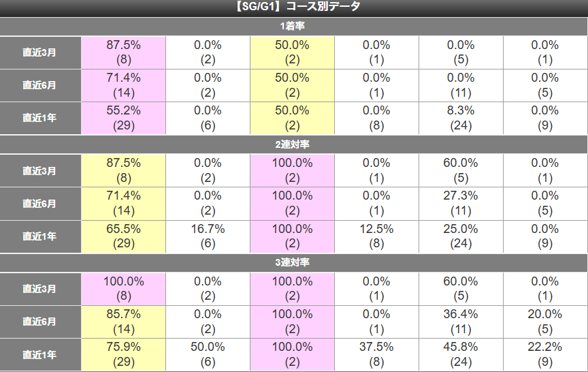Click the 55.2% (29) pink cell

click(x=123, y=118)
